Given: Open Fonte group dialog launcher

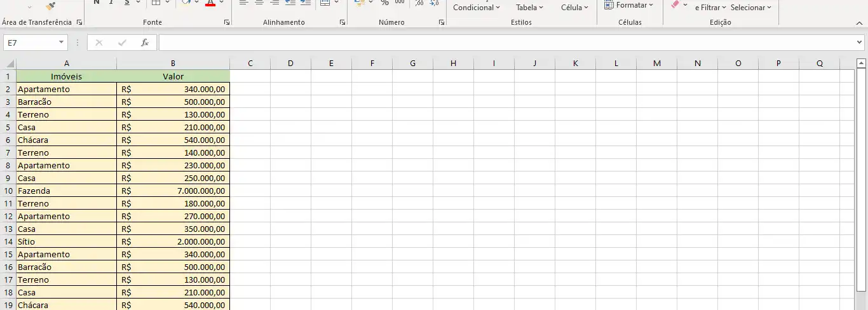Looking at the screenshot, I should (x=227, y=22).
